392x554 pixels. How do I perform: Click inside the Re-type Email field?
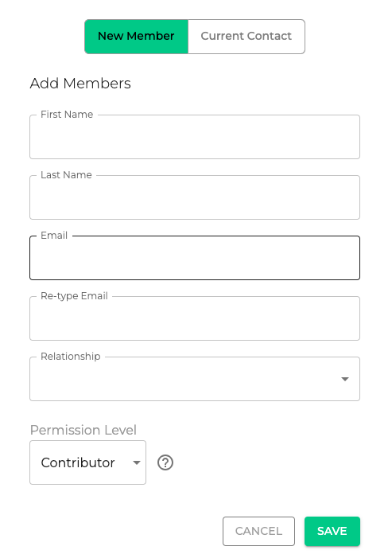point(195,318)
